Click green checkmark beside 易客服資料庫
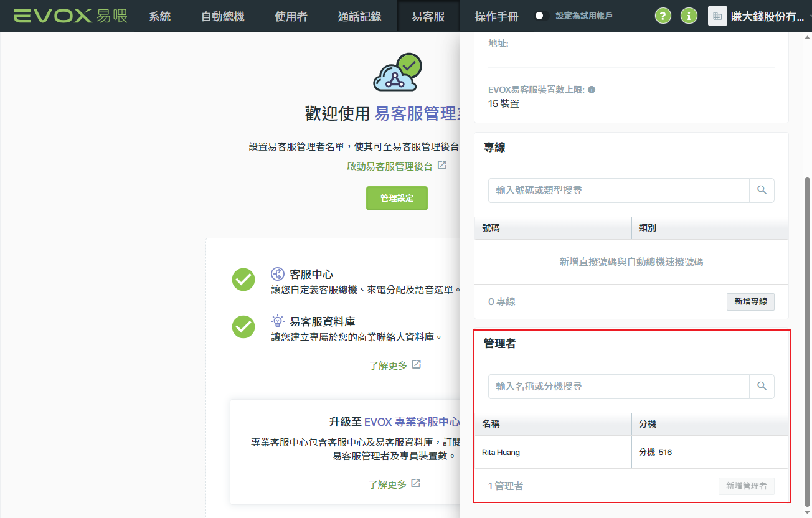This screenshot has height=518, width=812. (x=243, y=327)
